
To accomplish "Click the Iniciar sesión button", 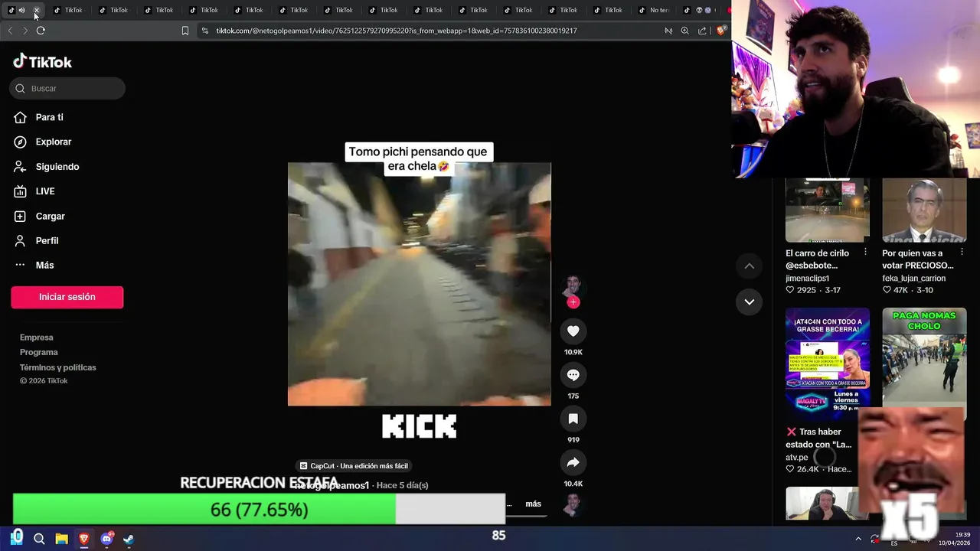I will tap(67, 297).
